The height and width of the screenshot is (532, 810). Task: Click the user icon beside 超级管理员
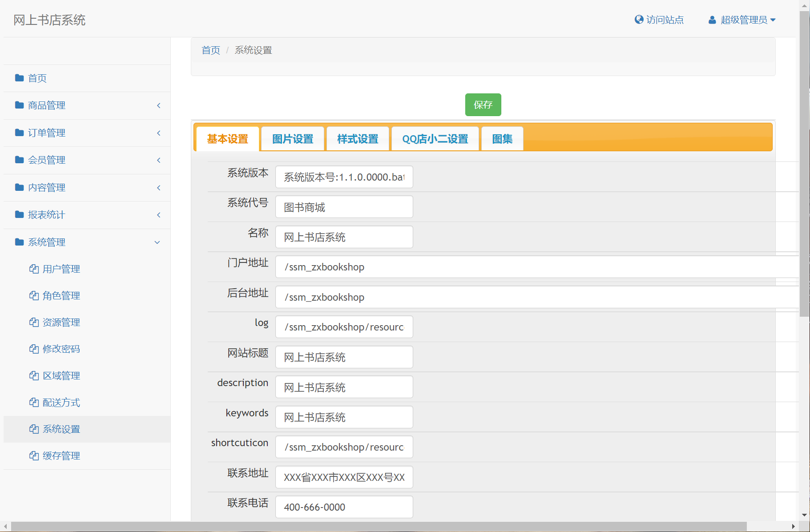[712, 20]
